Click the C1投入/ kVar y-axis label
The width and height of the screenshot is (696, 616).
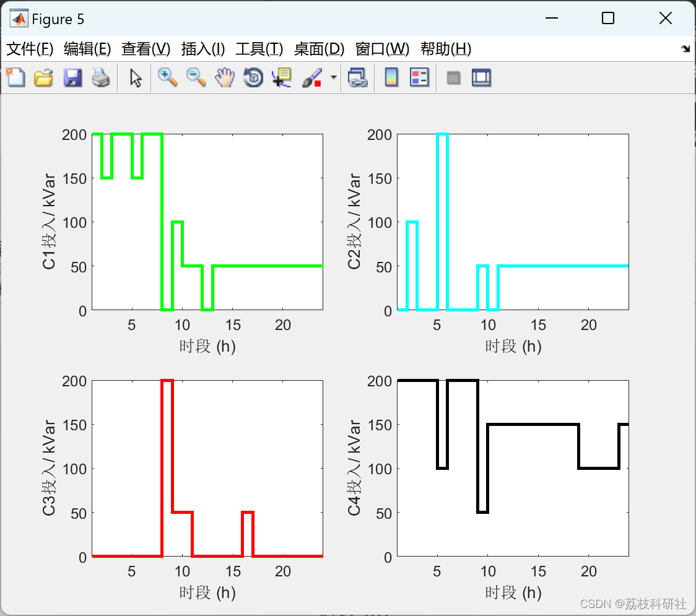click(49, 222)
